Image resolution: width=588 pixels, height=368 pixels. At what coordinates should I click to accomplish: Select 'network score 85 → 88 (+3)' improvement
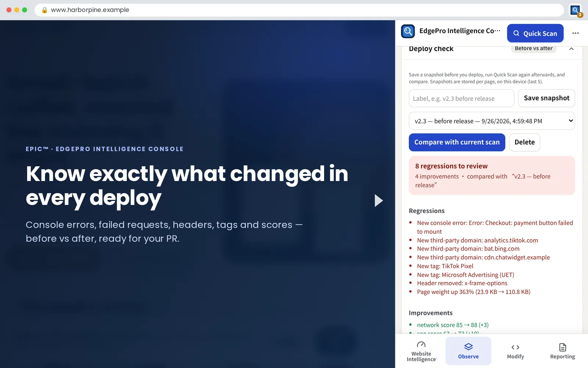453,325
